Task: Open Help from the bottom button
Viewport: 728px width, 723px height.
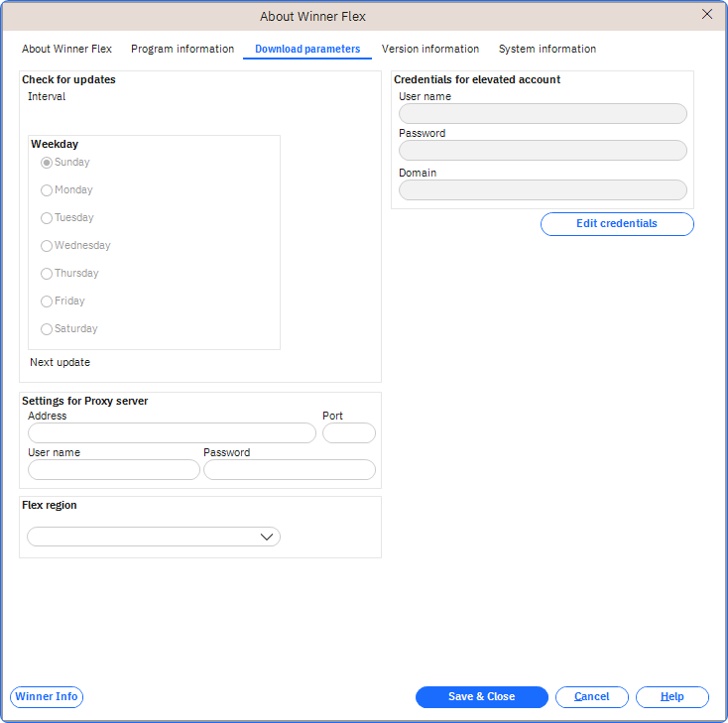Action: click(672, 697)
